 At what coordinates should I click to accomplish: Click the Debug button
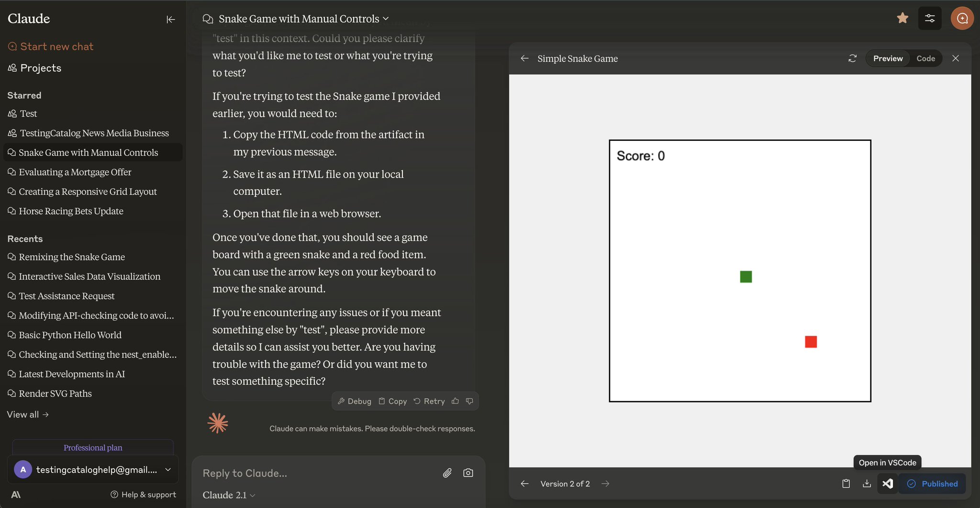click(x=355, y=401)
